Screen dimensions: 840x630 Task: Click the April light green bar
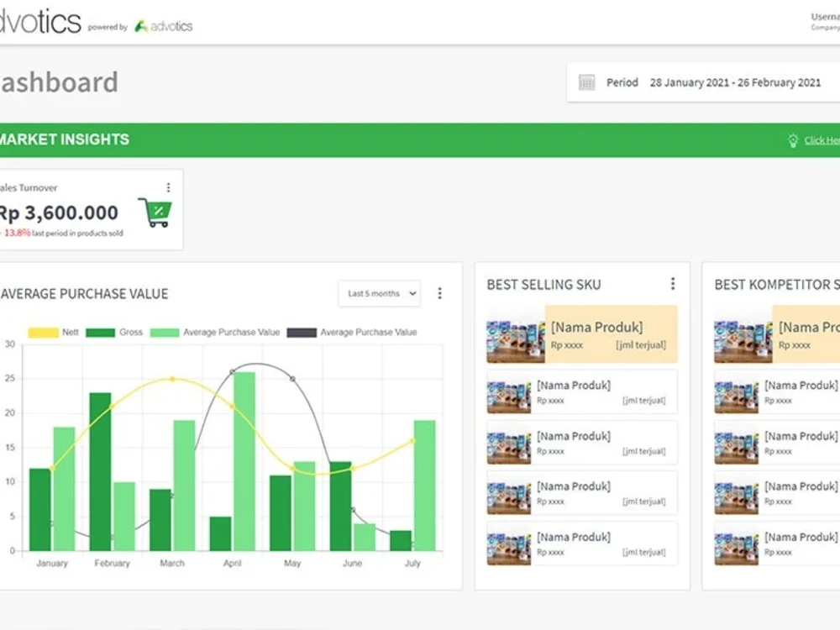pos(244,461)
